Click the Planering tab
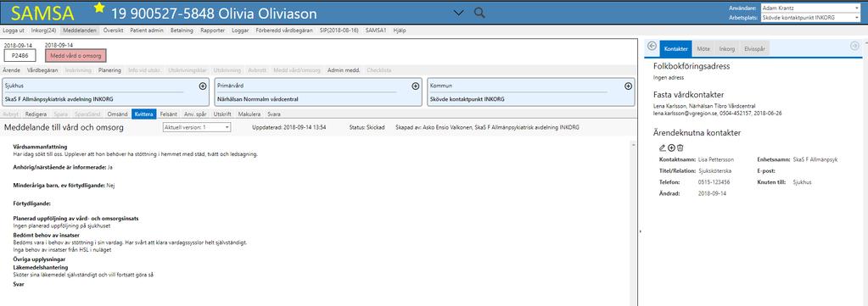 point(109,70)
